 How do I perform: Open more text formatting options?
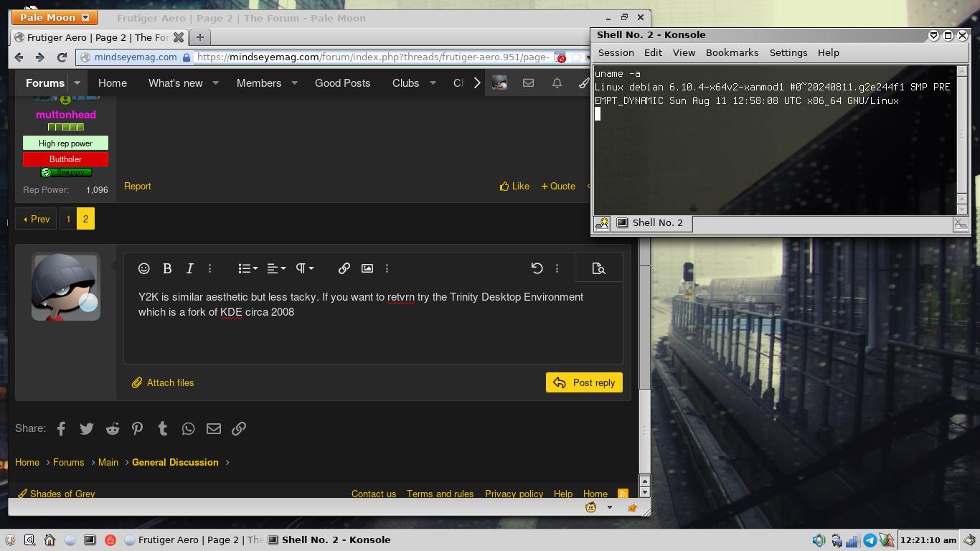pos(209,268)
